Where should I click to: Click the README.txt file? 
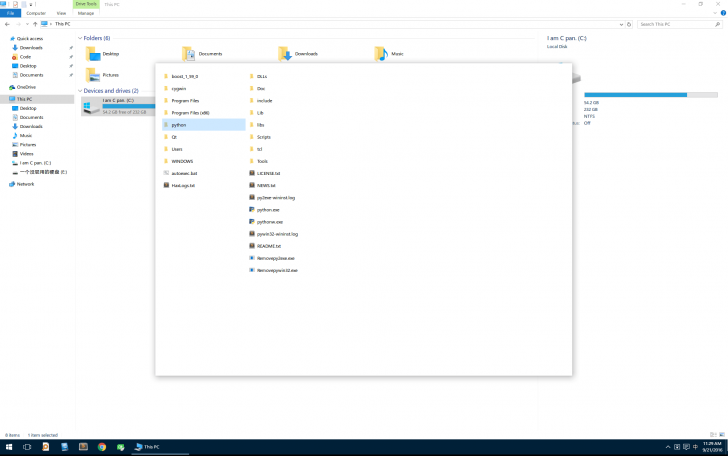268,245
